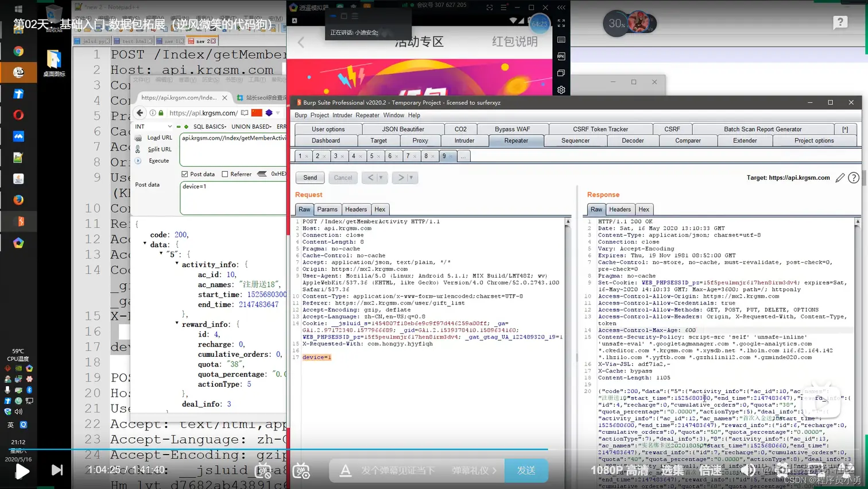Collapse the data node in JSON viewer
The image size is (868, 489).
click(x=145, y=244)
